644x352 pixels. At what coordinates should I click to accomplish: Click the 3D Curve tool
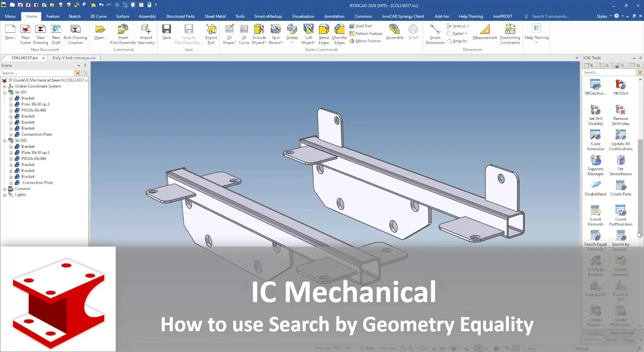click(244, 34)
